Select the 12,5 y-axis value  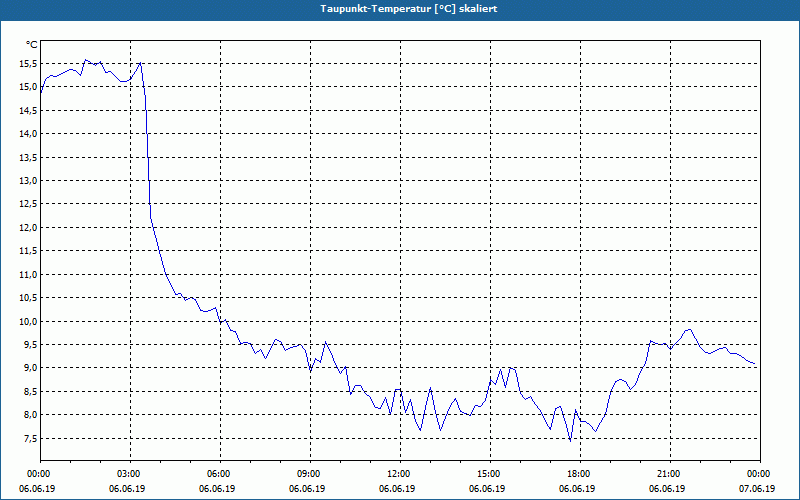point(28,204)
